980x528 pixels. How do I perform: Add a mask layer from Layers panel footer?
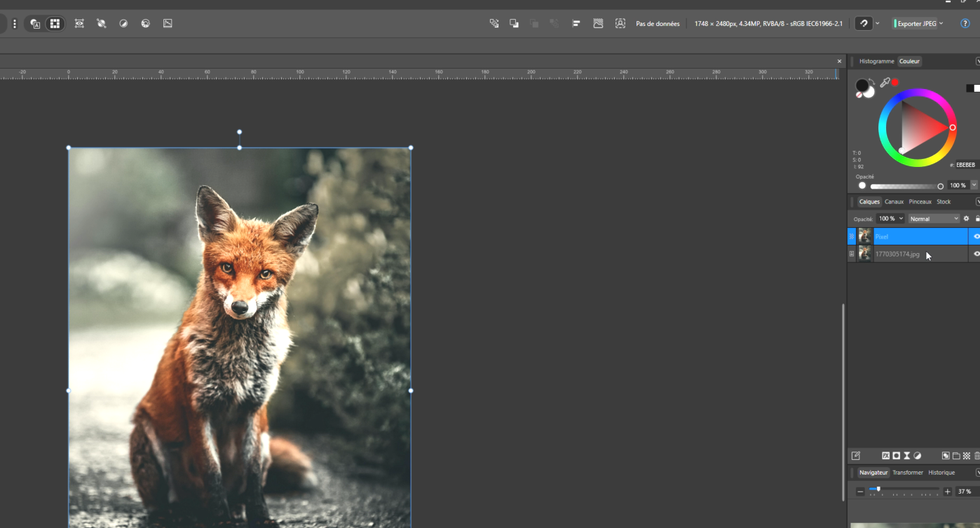(896, 456)
